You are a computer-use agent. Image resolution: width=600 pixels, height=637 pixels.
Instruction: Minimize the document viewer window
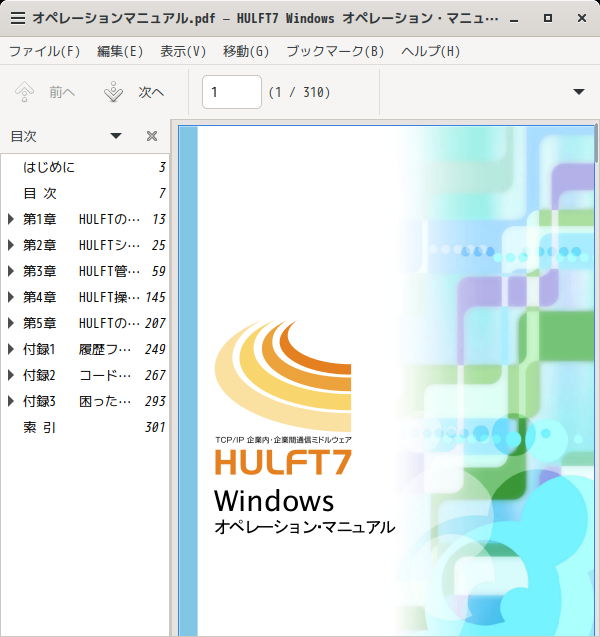[514, 19]
